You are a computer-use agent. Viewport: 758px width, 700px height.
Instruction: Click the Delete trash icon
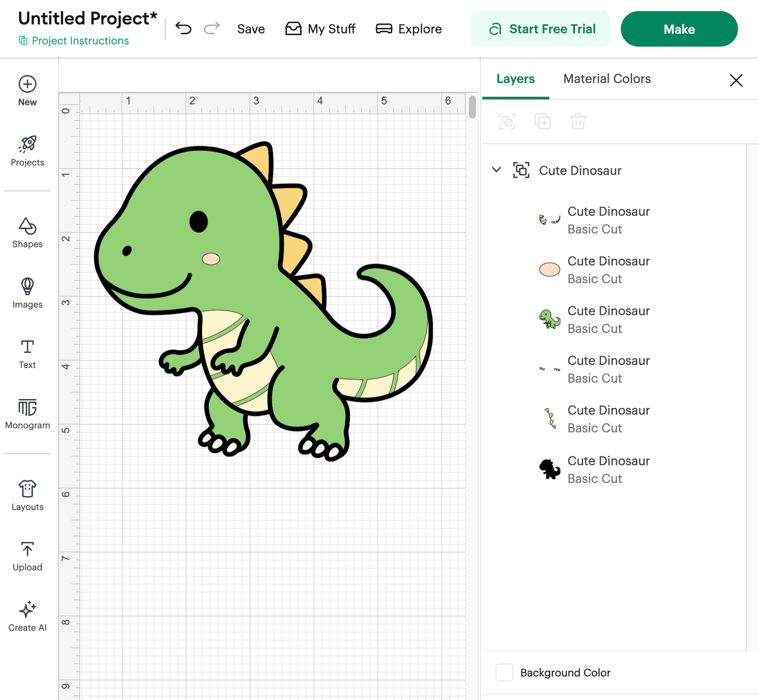click(578, 121)
